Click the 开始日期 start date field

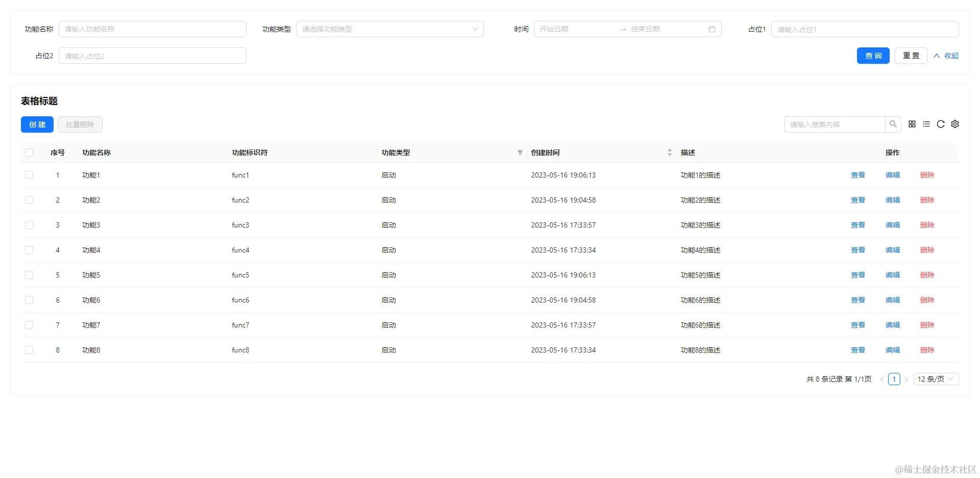coord(577,29)
